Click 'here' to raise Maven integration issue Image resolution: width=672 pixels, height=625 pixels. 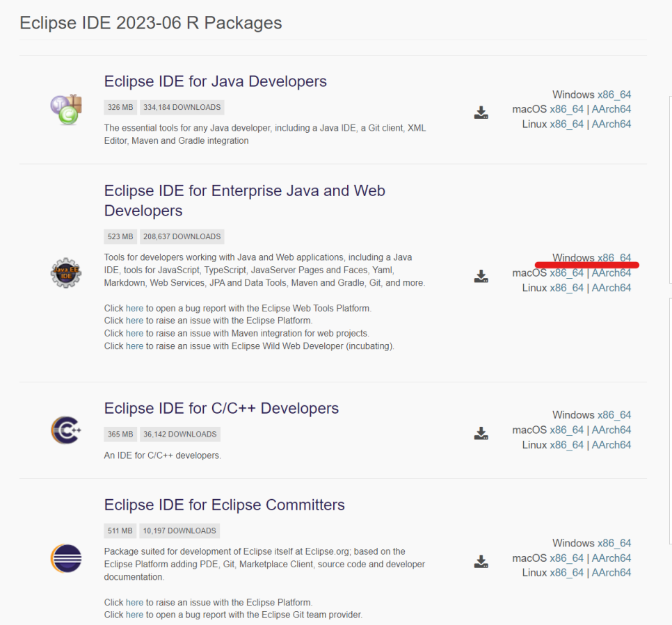(x=134, y=333)
